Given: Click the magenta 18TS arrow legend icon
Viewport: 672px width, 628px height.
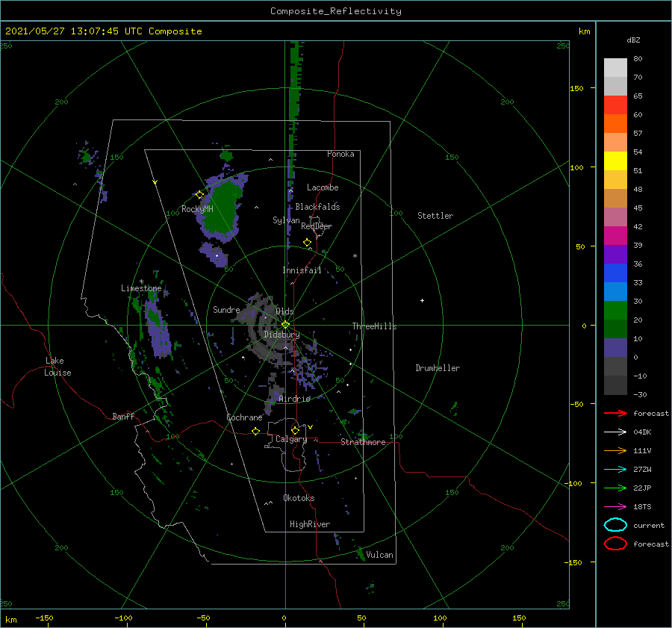Looking at the screenshot, I should point(615,507).
